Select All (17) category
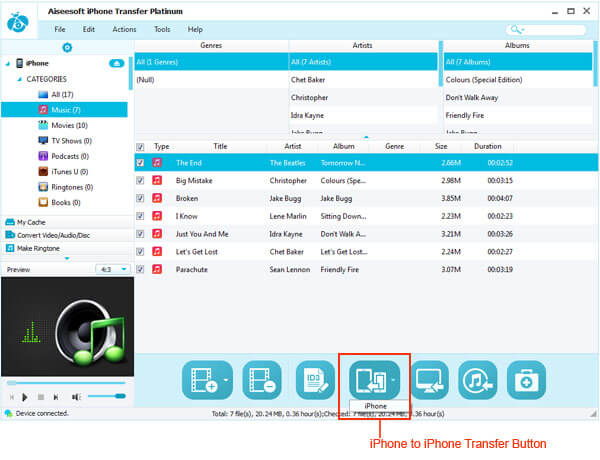The image size is (600, 460). (62, 95)
